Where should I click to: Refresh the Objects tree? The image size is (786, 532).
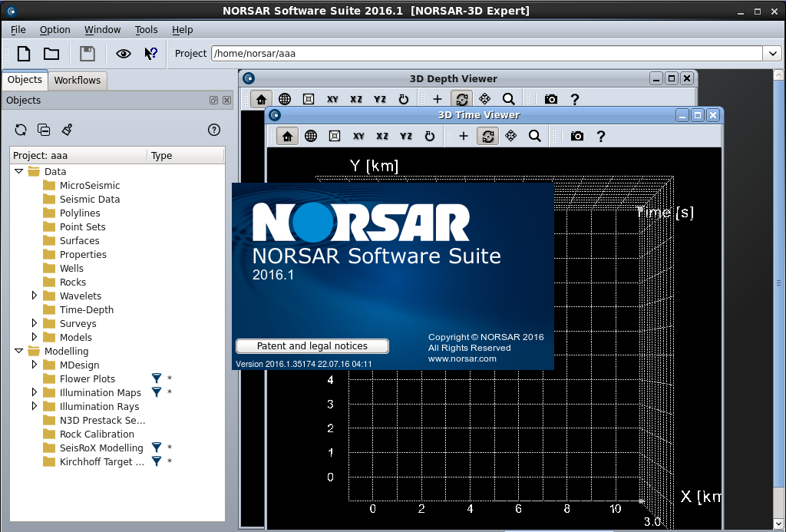[21, 130]
